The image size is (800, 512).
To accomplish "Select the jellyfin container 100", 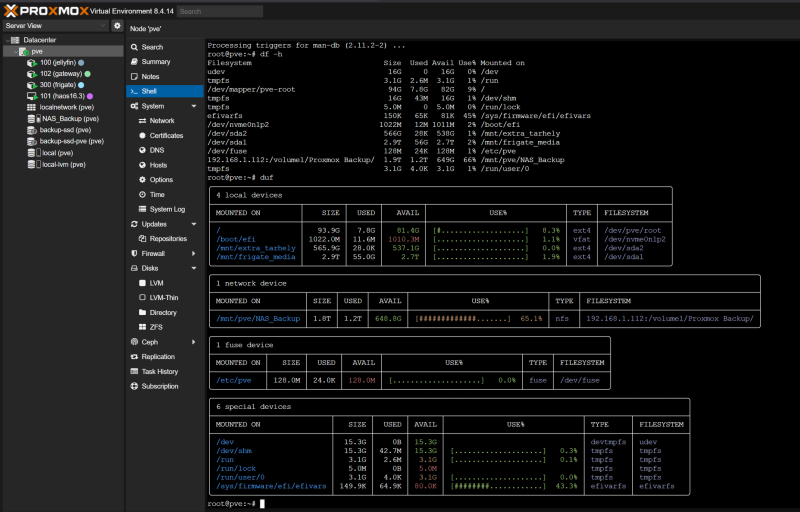I will (58, 62).
